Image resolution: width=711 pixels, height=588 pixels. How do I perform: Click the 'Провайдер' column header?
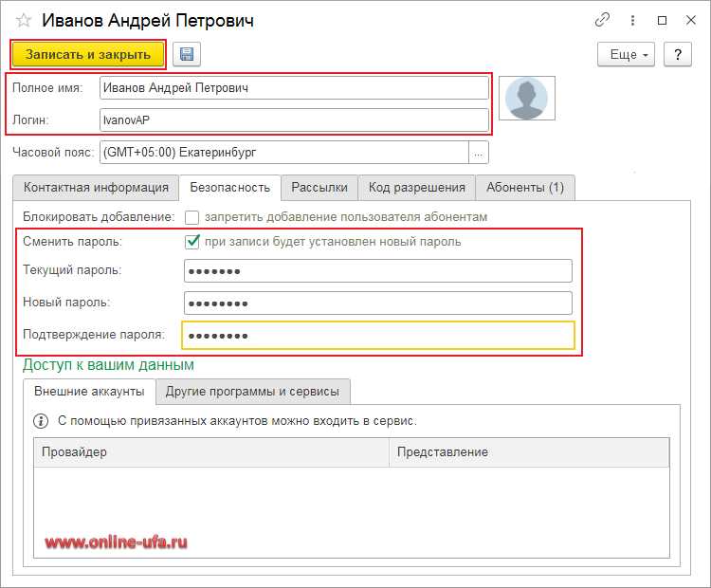point(211,452)
